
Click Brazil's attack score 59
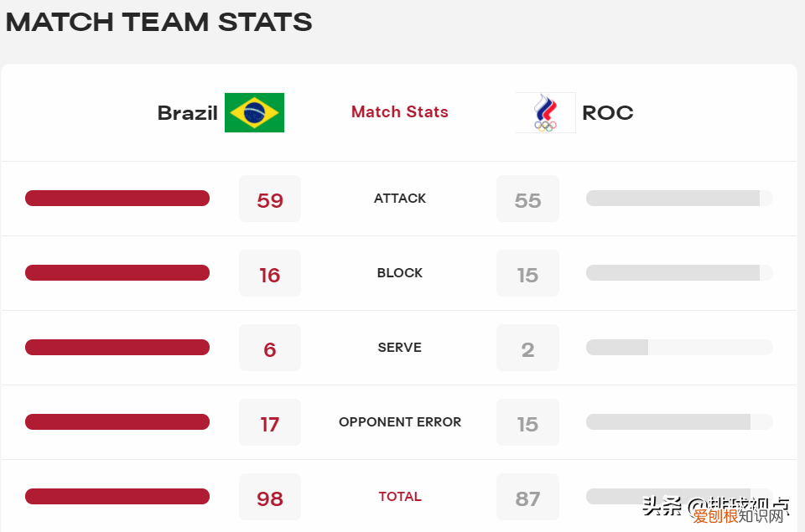click(270, 199)
